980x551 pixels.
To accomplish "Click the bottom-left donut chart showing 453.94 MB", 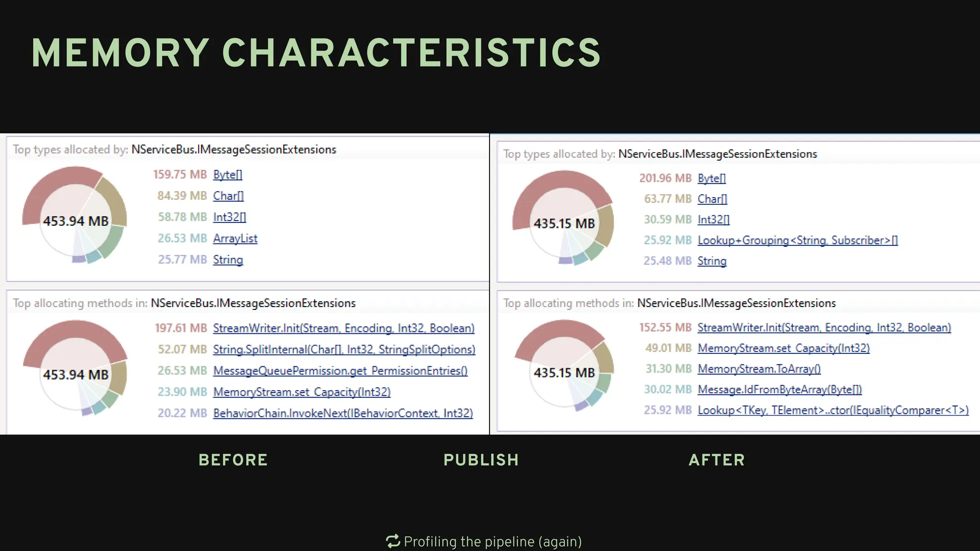I will click(x=75, y=368).
